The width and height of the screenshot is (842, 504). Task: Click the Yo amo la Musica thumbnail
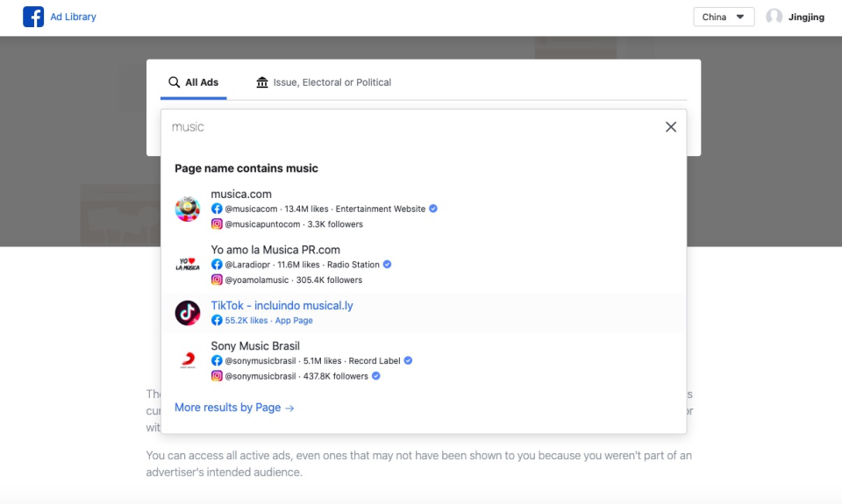tap(188, 265)
